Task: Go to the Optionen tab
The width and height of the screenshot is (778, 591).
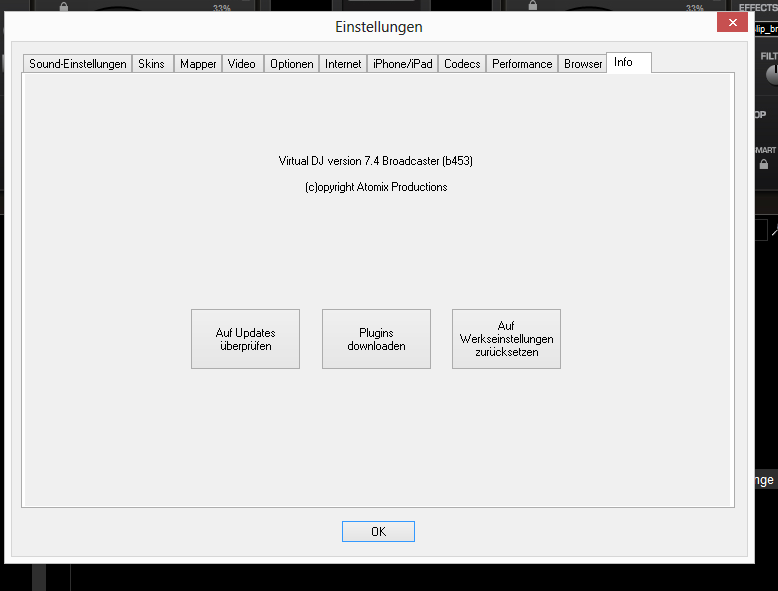Action: click(x=292, y=64)
